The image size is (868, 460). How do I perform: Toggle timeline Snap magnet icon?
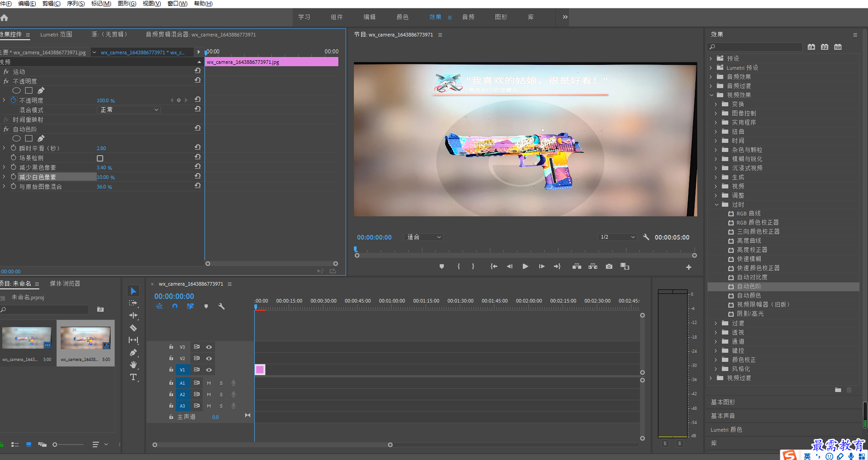(x=175, y=307)
